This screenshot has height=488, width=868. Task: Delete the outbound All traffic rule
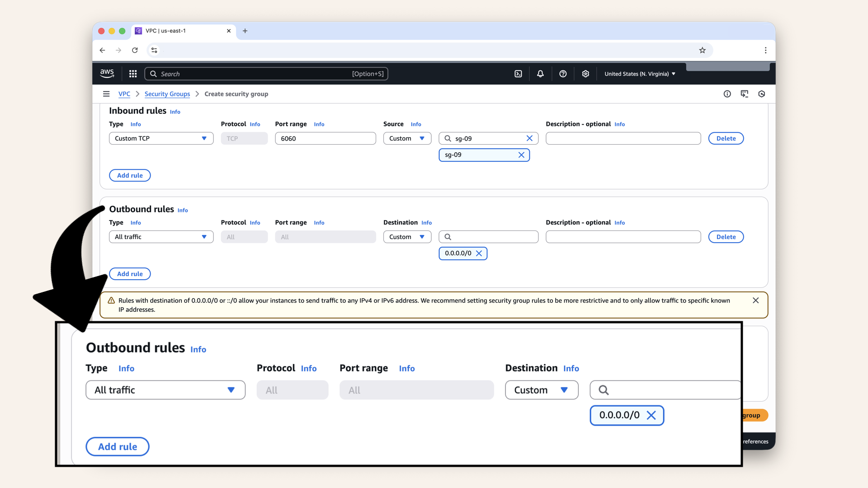pos(726,237)
